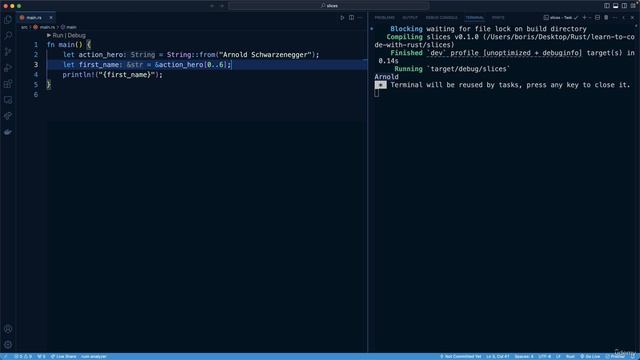Kill terminal with trash icon
Image resolution: width=640 pixels, height=360 pixels.
click(x=606, y=18)
